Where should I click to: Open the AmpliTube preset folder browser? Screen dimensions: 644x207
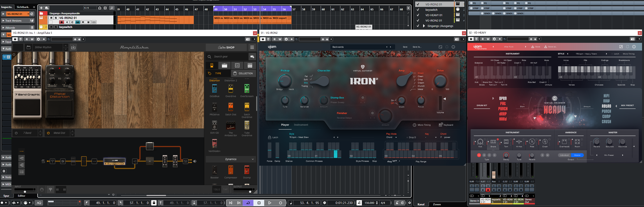point(28,47)
